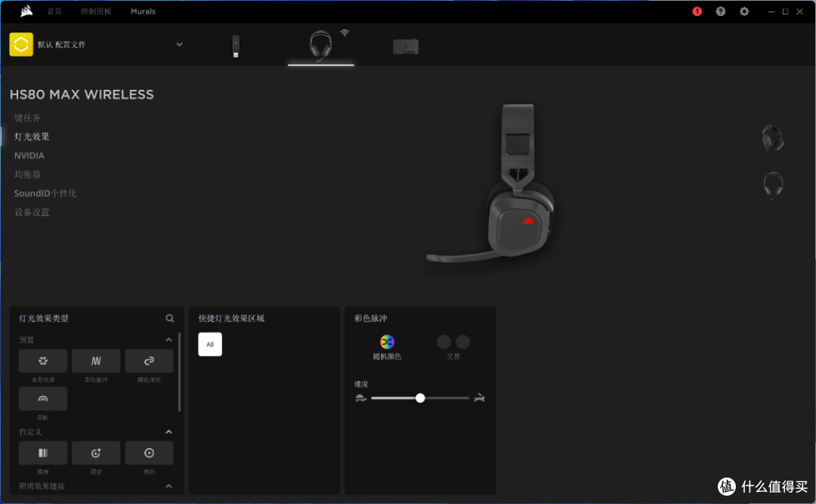
Task: Click the effect type list scrollbar
Action: click(x=180, y=372)
